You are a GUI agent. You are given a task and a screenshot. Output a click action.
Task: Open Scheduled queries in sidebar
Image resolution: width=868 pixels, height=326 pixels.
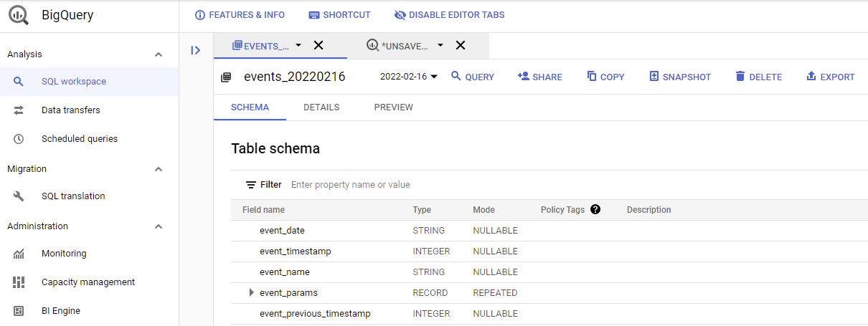click(89, 139)
